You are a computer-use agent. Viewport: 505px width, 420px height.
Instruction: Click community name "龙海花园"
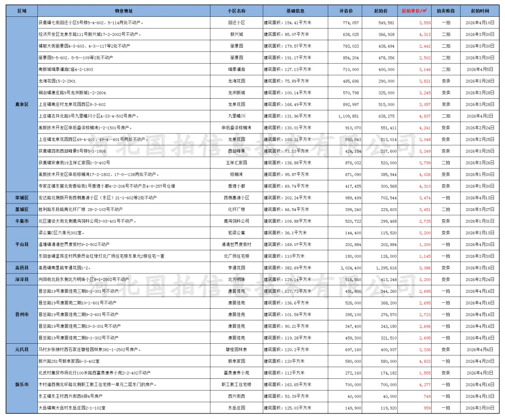[237, 81]
